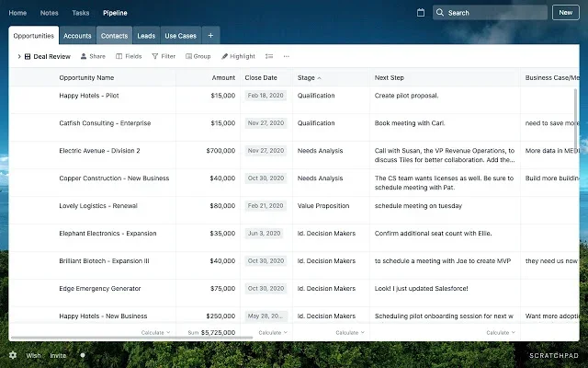Open Calculate dropdown under Opportunity Name column
Image resolution: width=588 pixels, height=368 pixels.
point(156,332)
